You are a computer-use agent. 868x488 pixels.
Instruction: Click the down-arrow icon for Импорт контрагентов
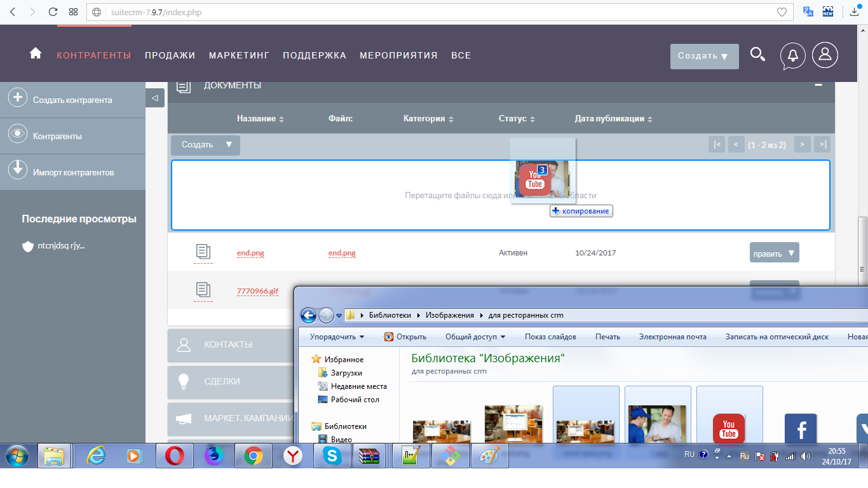coord(17,170)
